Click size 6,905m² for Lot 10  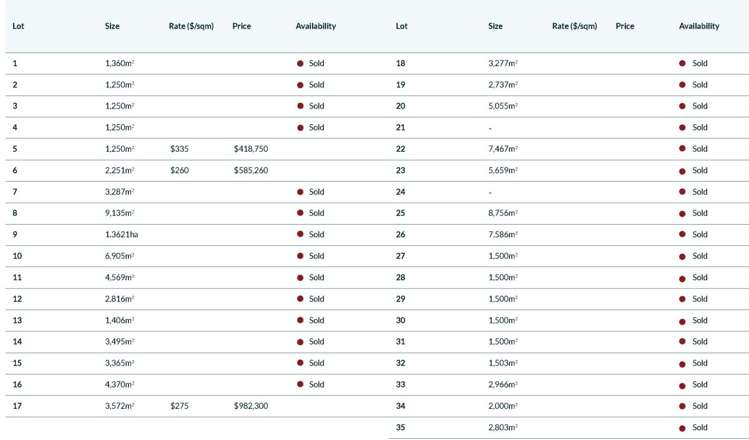(119, 256)
